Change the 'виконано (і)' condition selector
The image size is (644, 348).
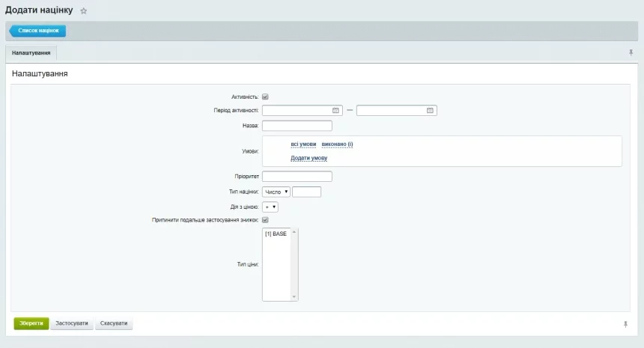337,144
